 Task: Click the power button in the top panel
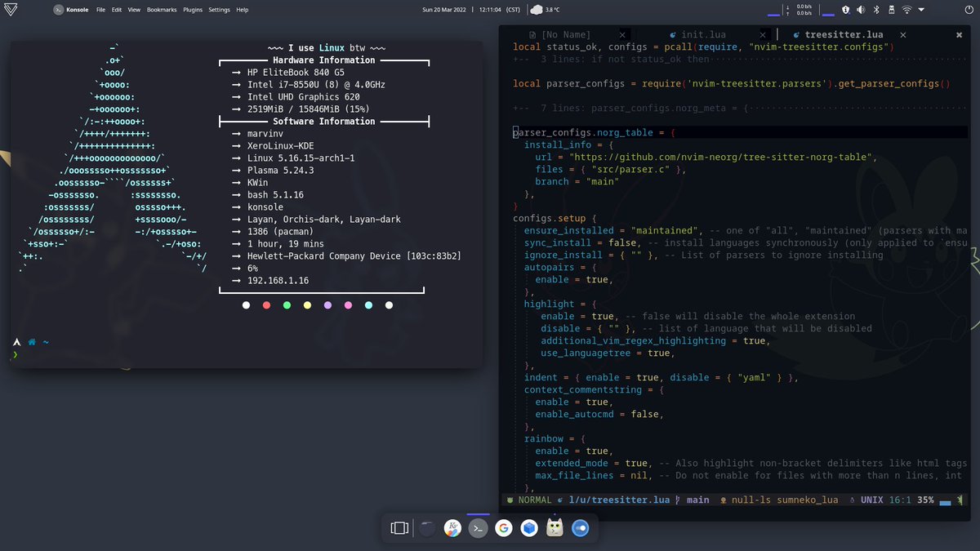[968, 10]
